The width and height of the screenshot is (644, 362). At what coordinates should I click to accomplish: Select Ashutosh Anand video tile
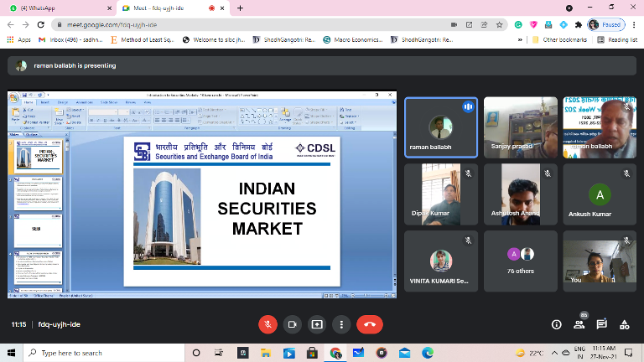tap(521, 194)
